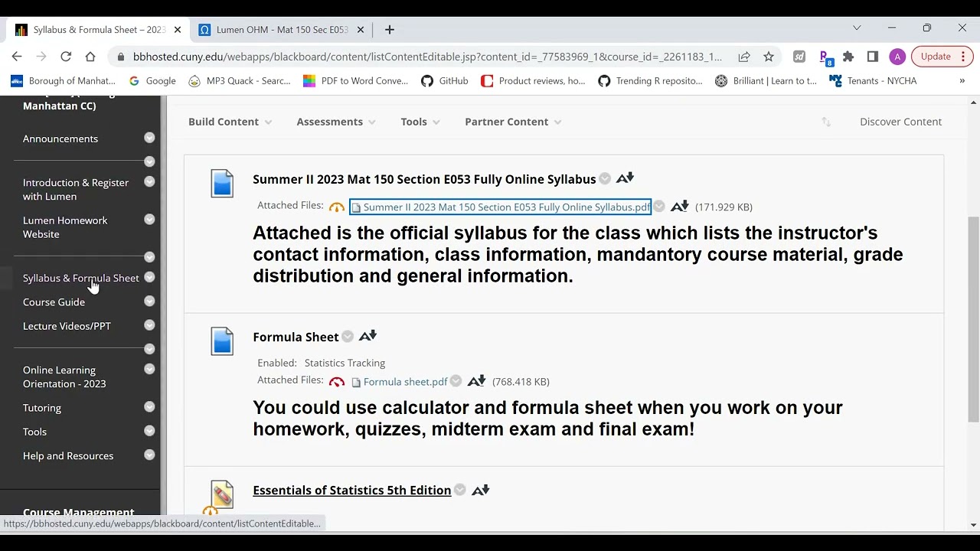The width and height of the screenshot is (980, 551).
Task: Click the Chrome three-dots menu icon
Action: [963, 57]
